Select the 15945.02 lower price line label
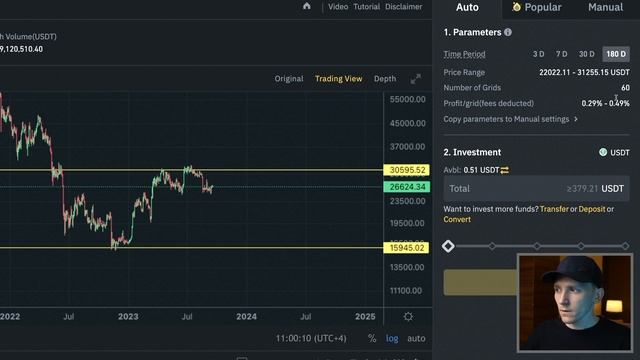Screen dimensions: 640x360 click(x=406, y=248)
